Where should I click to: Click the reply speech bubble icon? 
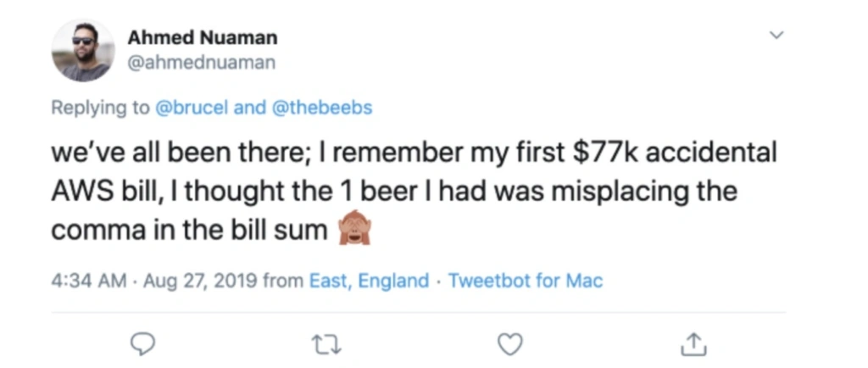point(146,343)
